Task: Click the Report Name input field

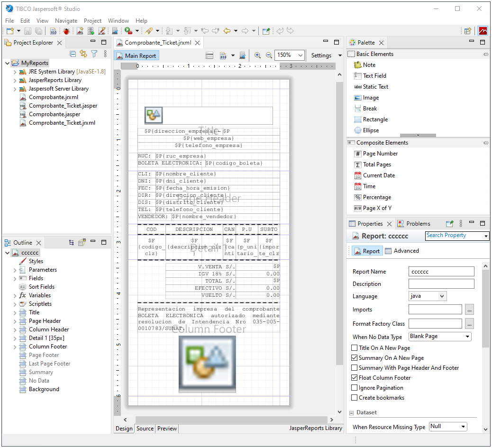Action: (x=441, y=272)
